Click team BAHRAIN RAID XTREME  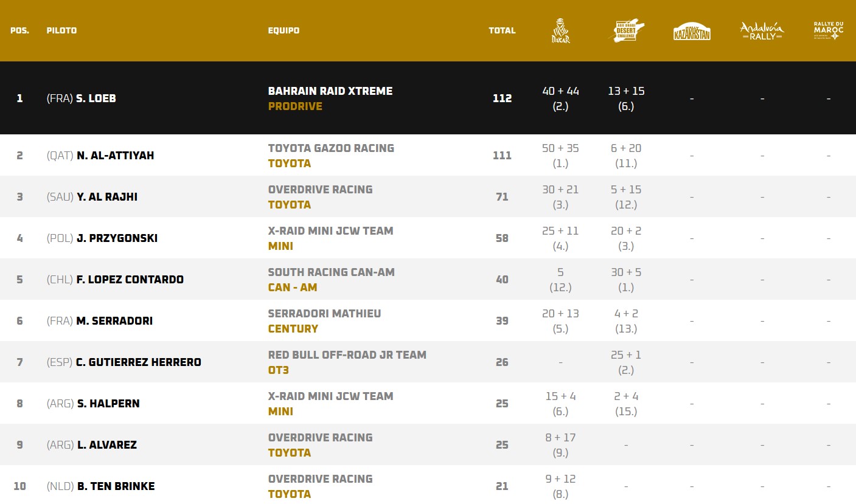330,91
